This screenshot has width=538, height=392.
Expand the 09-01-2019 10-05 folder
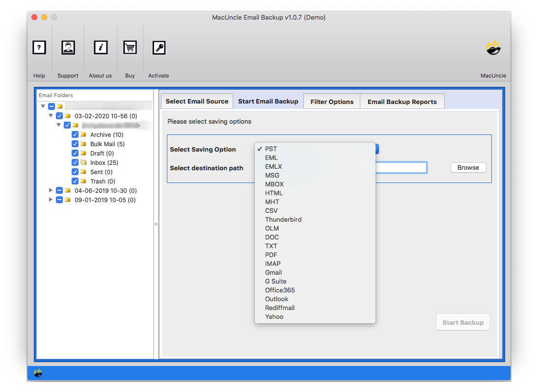point(51,200)
